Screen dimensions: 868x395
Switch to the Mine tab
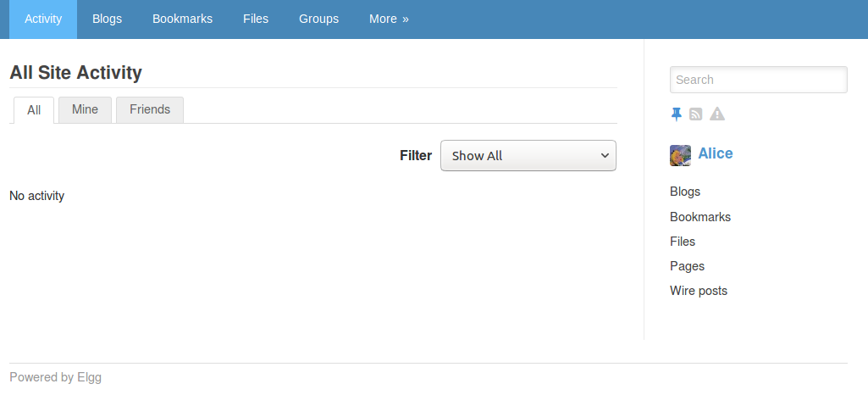(86, 109)
